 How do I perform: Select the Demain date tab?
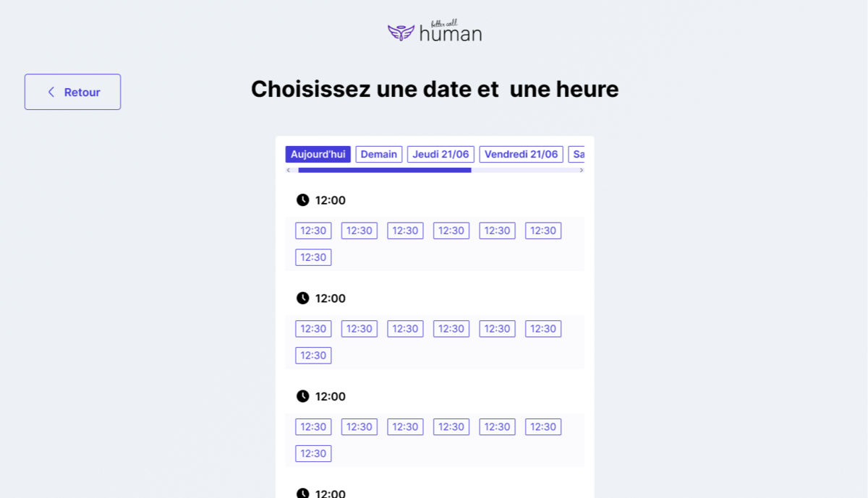tap(379, 154)
